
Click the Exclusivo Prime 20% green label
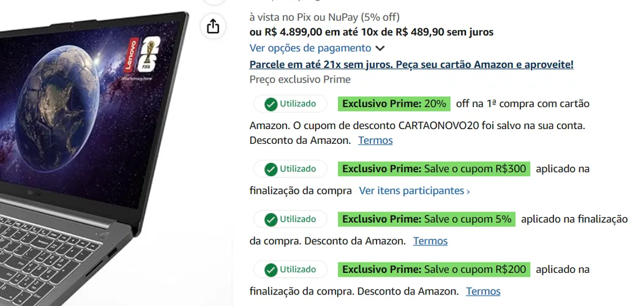(394, 104)
